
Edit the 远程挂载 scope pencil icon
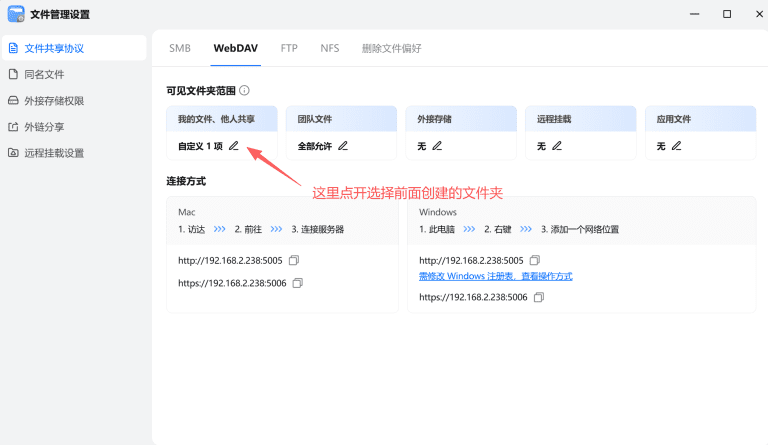557,146
